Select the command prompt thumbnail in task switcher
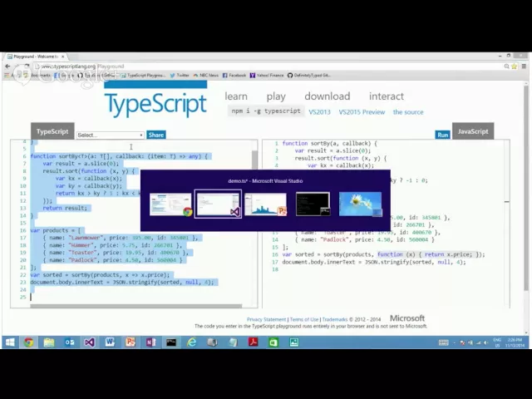Viewport: 532px width, 399px height. pos(313,204)
